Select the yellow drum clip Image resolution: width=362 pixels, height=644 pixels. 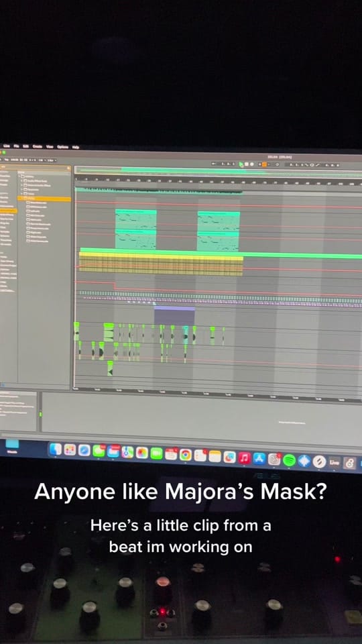click(161, 264)
